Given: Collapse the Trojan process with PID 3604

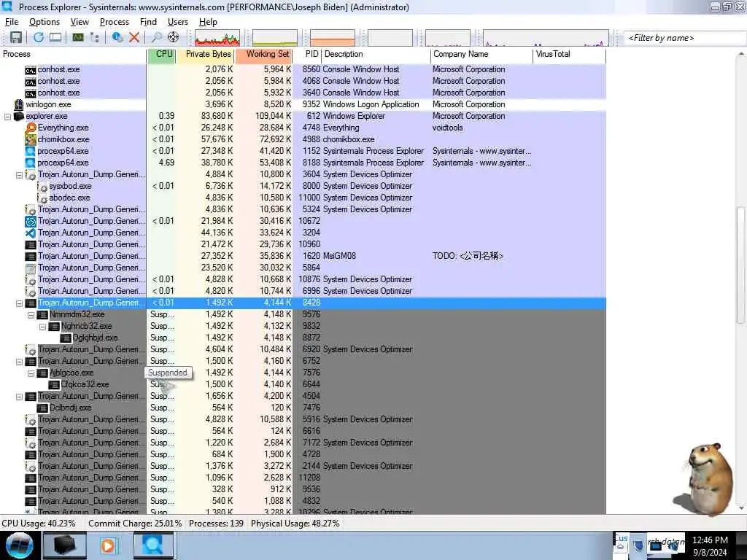Looking at the screenshot, I should pyautogui.click(x=19, y=175).
